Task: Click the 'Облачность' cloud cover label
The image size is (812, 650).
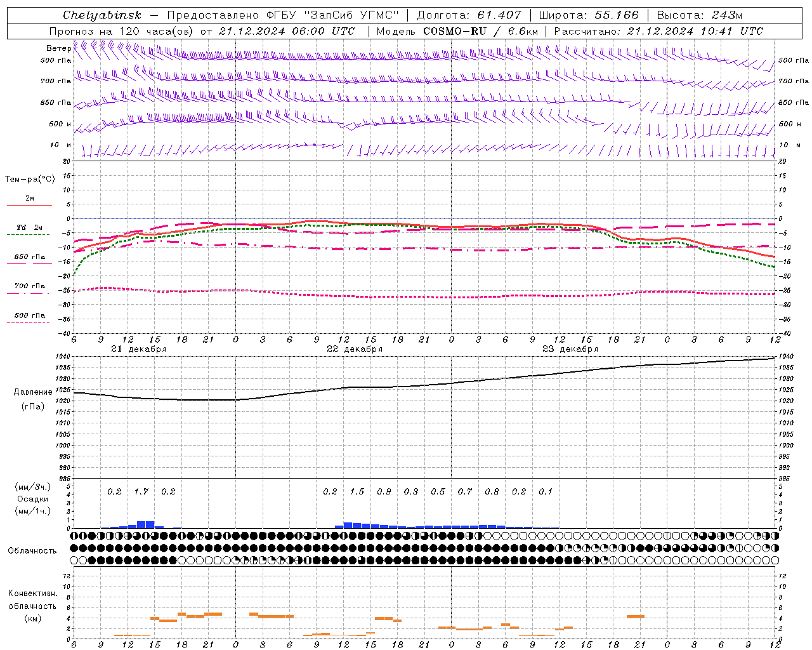Action: pos(32,551)
